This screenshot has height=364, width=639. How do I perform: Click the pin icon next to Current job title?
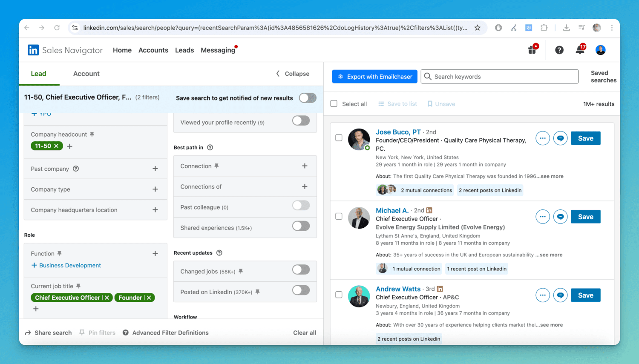tap(78, 286)
